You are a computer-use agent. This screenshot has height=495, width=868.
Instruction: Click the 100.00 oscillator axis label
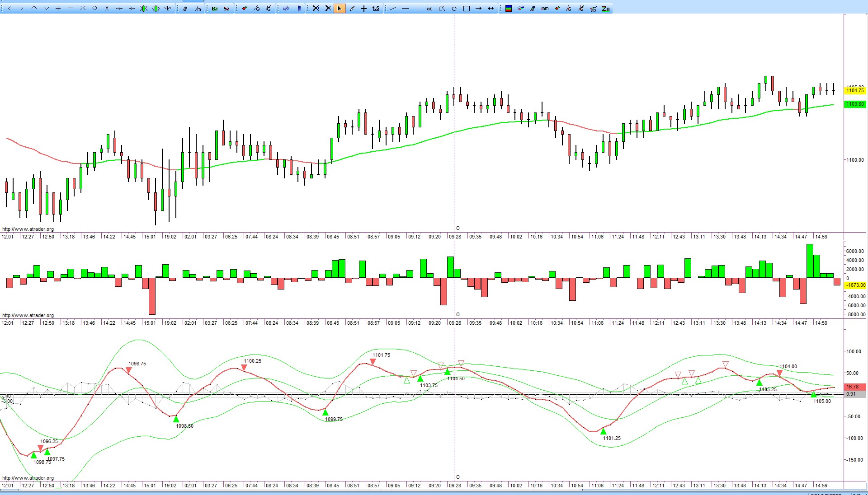click(x=854, y=351)
